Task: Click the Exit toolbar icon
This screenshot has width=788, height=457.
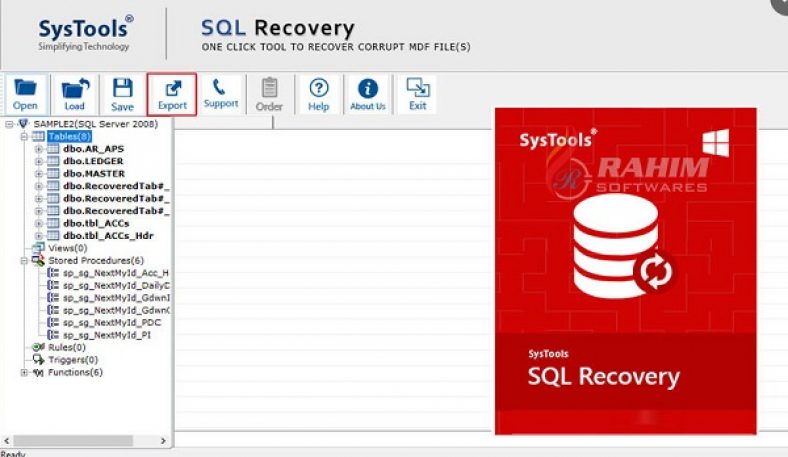Action: click(418, 87)
